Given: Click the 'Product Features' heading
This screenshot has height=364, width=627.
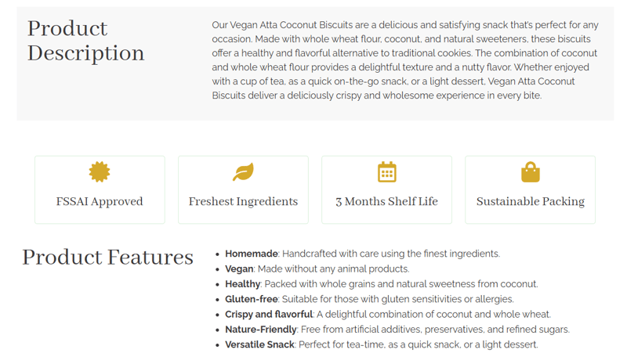Looking at the screenshot, I should (x=107, y=257).
